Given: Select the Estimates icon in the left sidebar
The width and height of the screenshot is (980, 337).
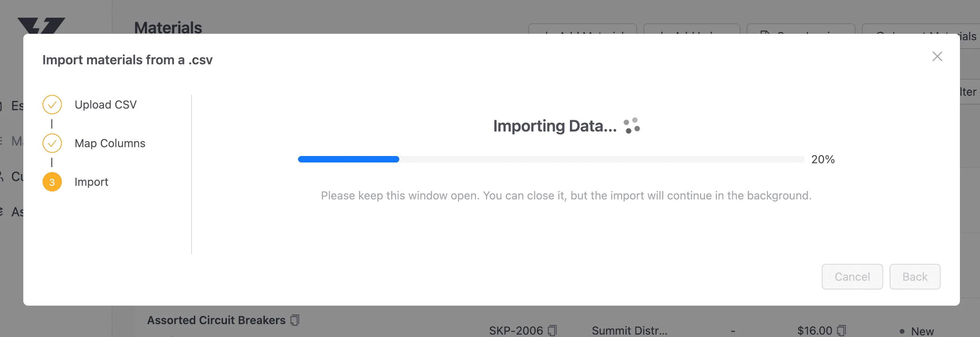Looking at the screenshot, I should (2, 105).
